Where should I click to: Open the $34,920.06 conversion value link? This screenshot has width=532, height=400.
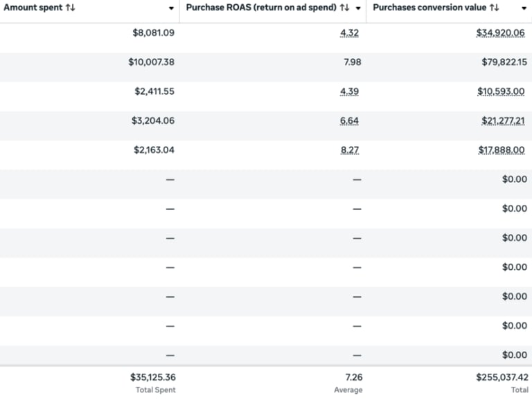(x=502, y=33)
